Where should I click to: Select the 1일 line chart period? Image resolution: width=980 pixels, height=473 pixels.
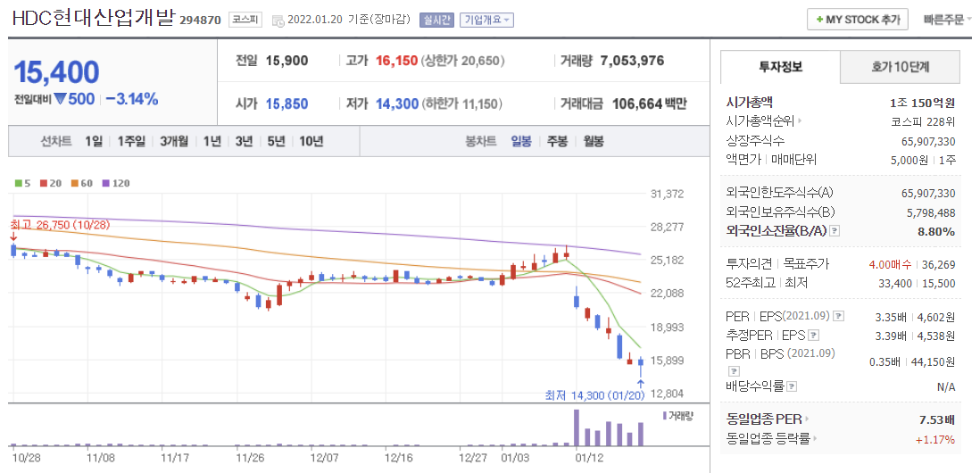pyautogui.click(x=93, y=142)
